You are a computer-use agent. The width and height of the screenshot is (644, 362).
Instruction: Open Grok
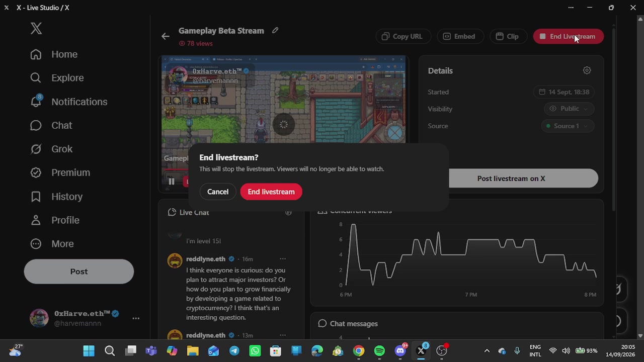tap(51, 149)
